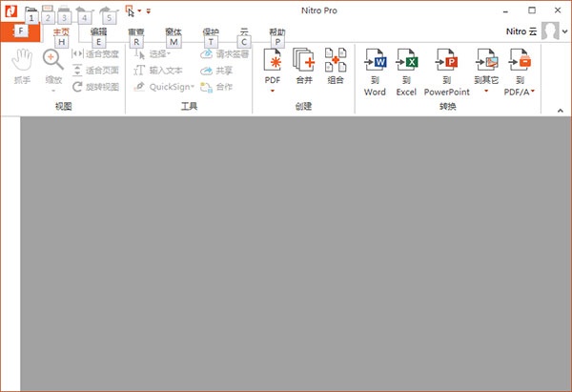Undo last action via toolbar arrow

[x=81, y=10]
